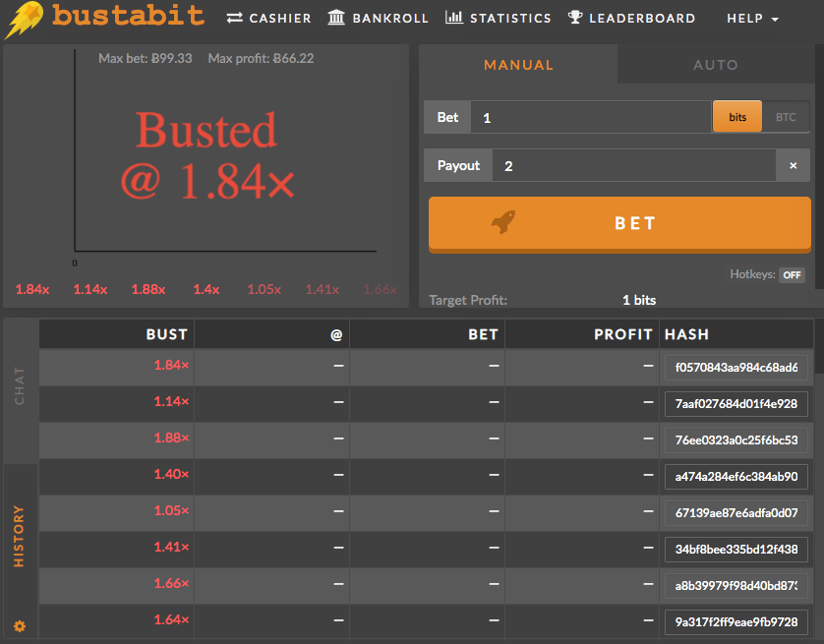Open Statistics via the chart icon

(454, 17)
